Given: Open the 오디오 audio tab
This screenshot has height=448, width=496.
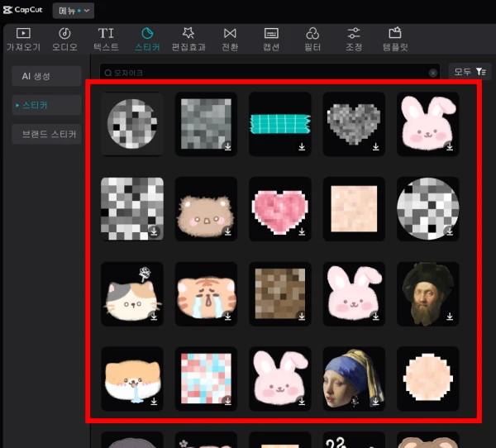Looking at the screenshot, I should [x=64, y=40].
